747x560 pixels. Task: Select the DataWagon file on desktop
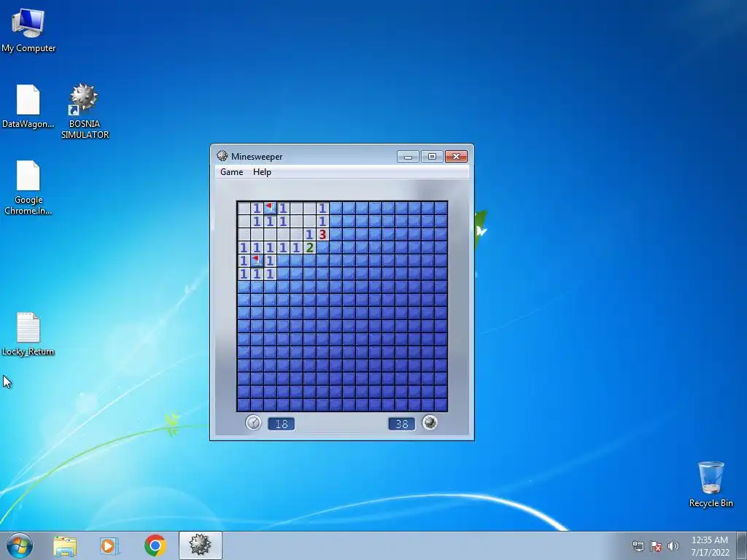click(x=28, y=106)
